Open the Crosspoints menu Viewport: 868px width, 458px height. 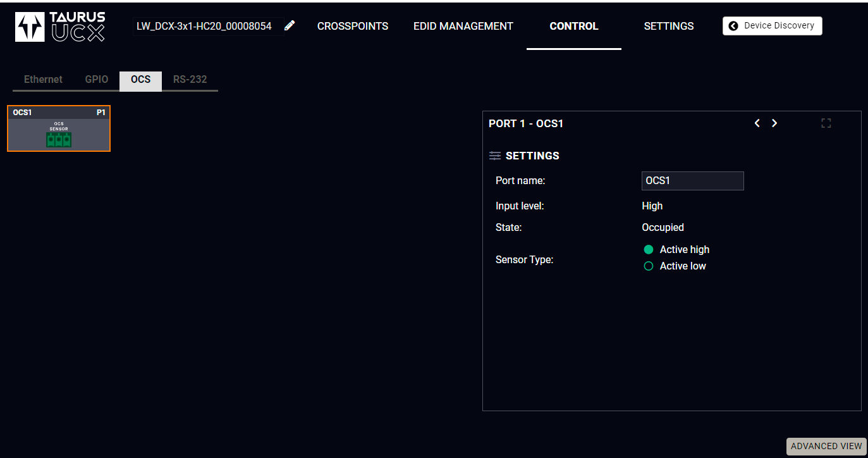pyautogui.click(x=353, y=26)
